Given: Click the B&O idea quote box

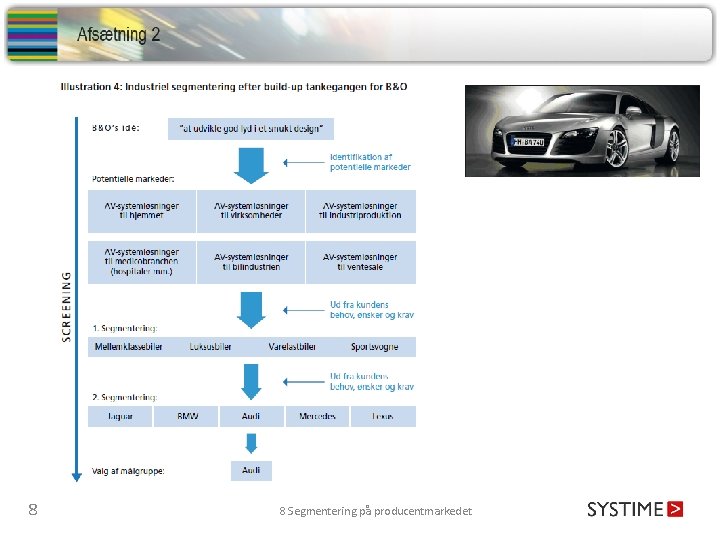Looking at the screenshot, I should pyautogui.click(x=251, y=129).
